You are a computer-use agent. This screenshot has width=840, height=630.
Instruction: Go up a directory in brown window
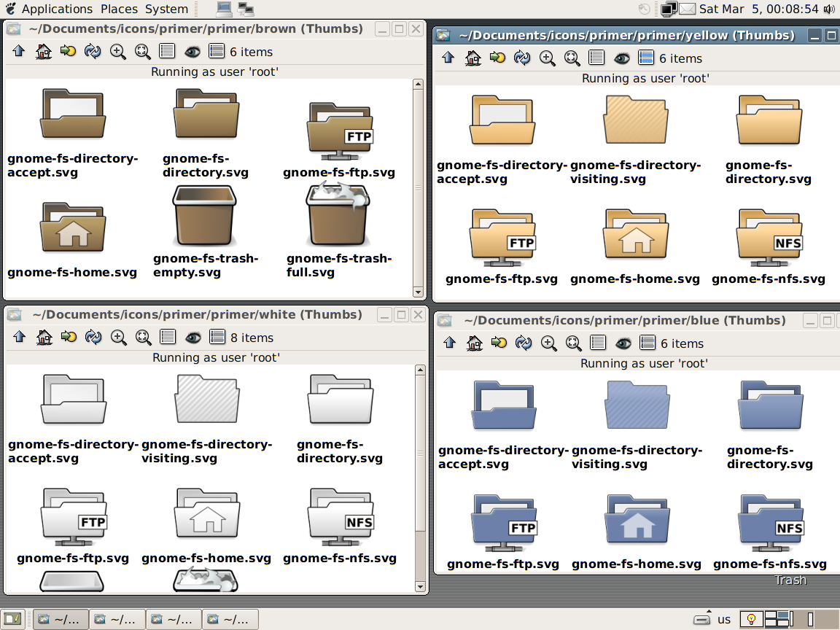pyautogui.click(x=19, y=52)
